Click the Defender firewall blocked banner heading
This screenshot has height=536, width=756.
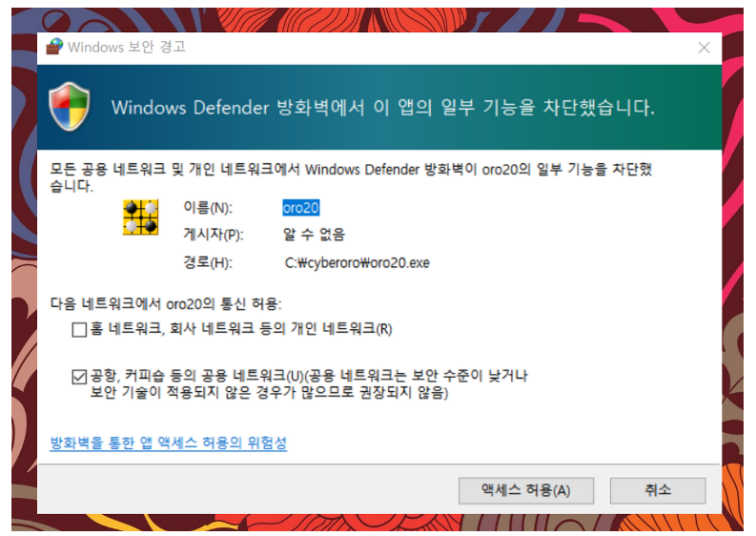(383, 107)
